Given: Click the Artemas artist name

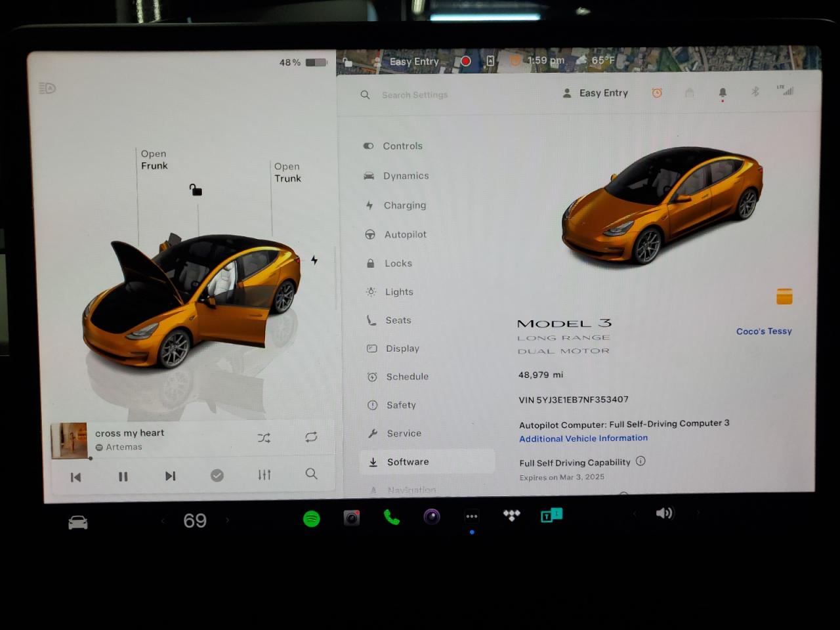Looking at the screenshot, I should pos(124,447).
